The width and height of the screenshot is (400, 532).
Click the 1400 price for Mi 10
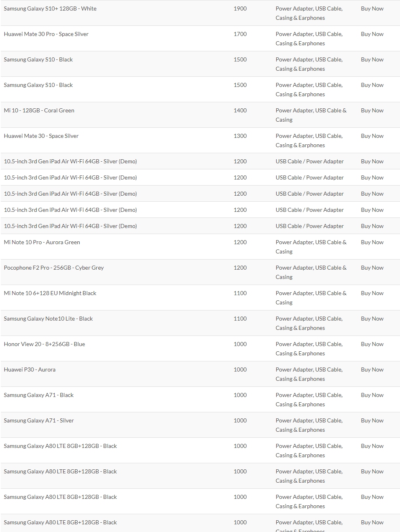point(240,110)
